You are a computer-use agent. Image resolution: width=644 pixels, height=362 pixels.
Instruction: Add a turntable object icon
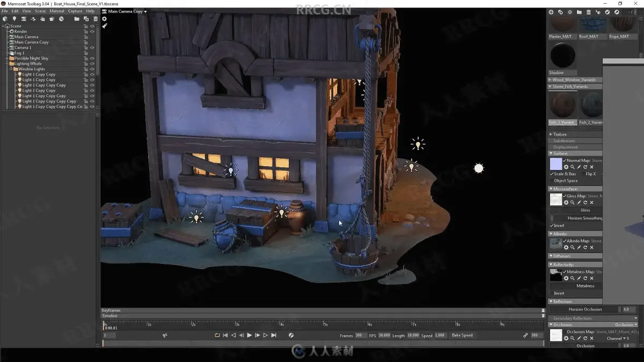(x=33, y=19)
